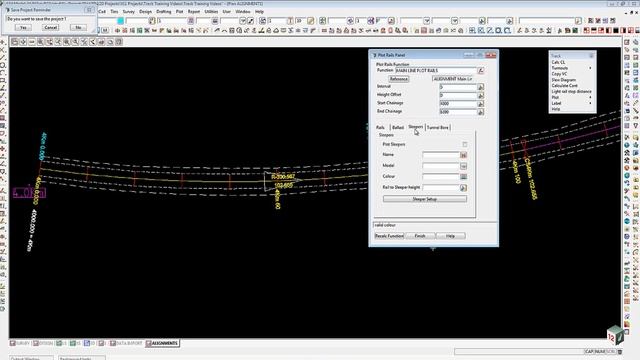The width and height of the screenshot is (640, 360).
Task: Click the Start Chainage picker icon
Action: (x=480, y=104)
